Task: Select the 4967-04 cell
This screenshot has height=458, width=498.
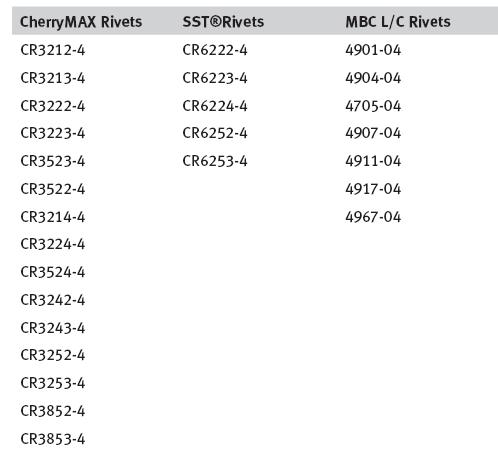Action: point(373,217)
